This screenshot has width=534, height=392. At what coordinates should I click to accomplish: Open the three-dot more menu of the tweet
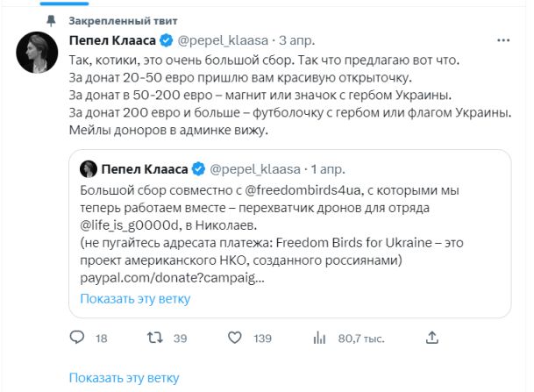click(x=501, y=39)
